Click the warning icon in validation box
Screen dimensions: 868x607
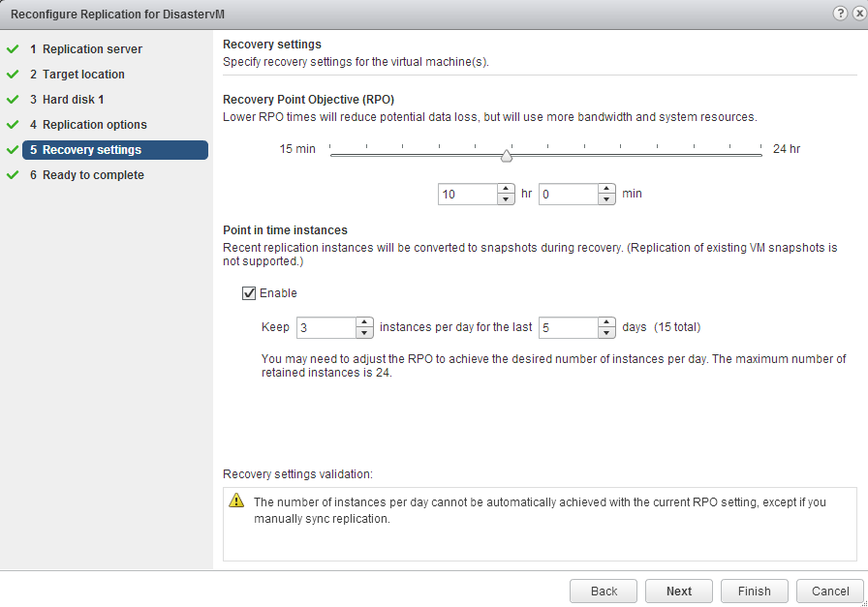point(237,501)
